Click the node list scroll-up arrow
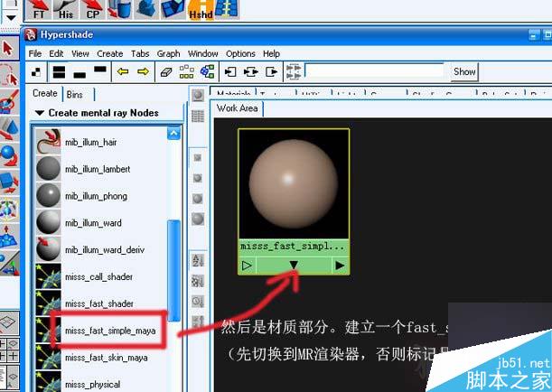 click(173, 134)
